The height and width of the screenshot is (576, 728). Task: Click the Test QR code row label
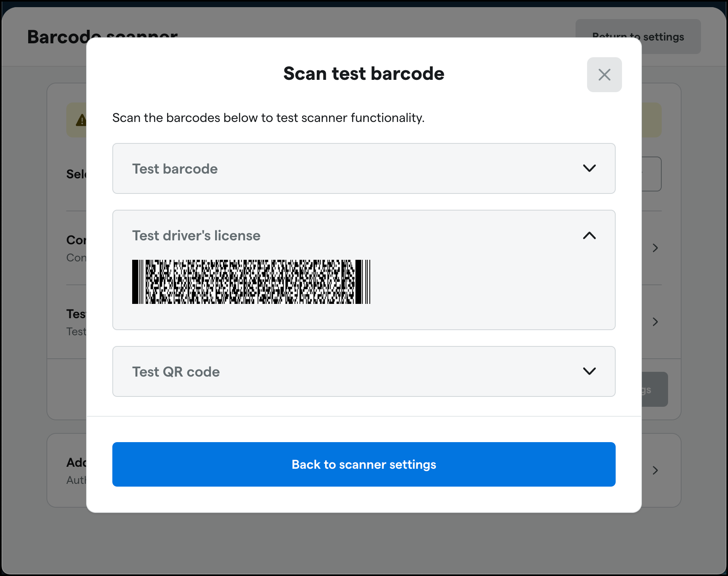click(x=176, y=371)
